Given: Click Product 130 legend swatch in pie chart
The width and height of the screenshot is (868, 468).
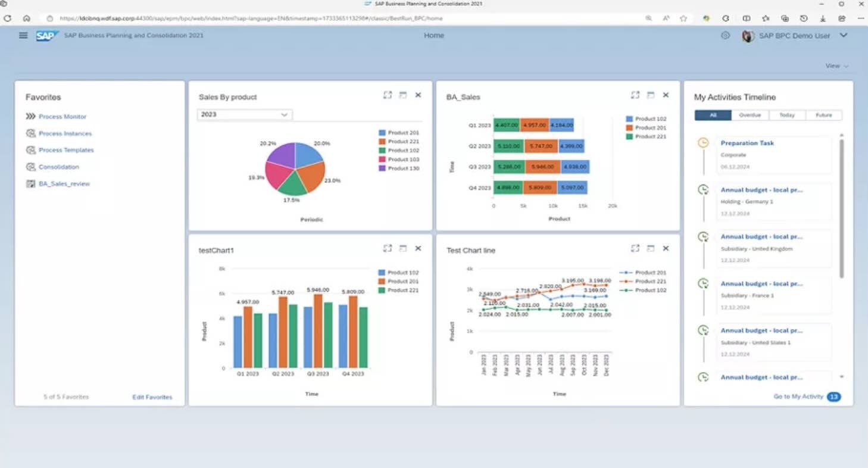Looking at the screenshot, I should point(382,169).
